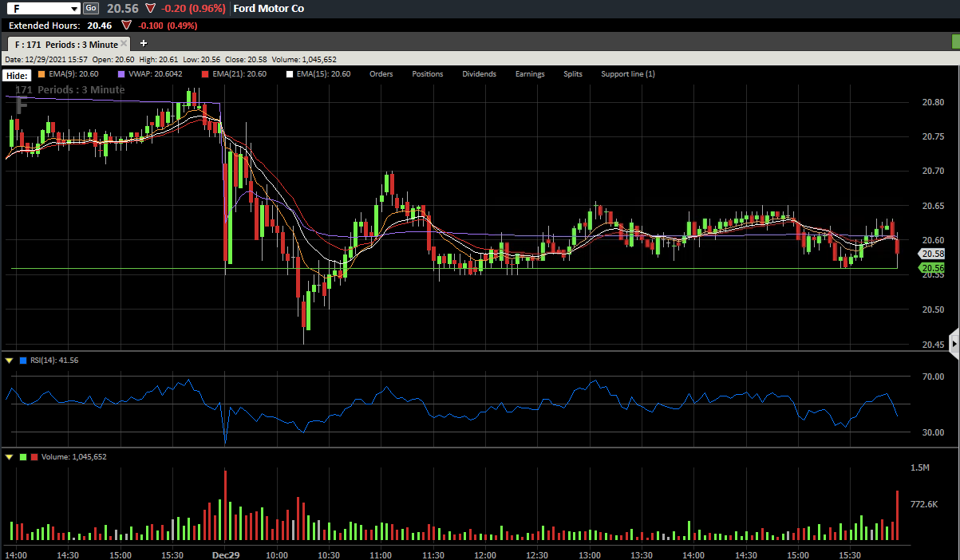960x560 pixels.
Task: Add a new chart tab with plus icon
Action: (x=144, y=43)
